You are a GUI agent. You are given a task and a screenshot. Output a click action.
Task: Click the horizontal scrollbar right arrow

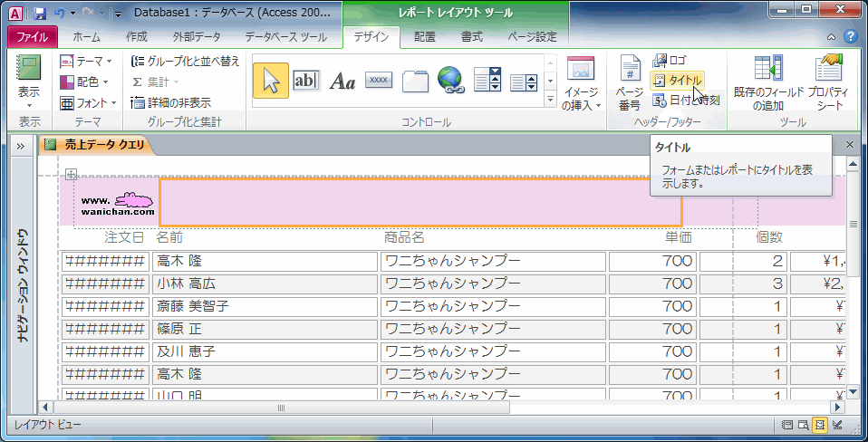[x=838, y=408]
